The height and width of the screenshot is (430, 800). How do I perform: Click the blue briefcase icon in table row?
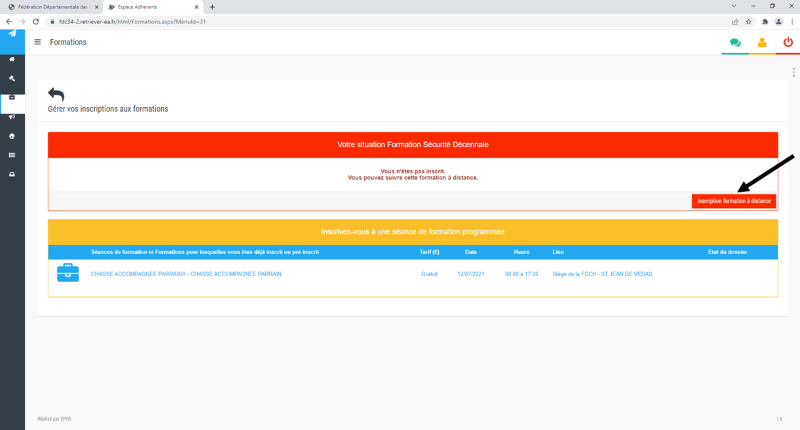point(67,273)
